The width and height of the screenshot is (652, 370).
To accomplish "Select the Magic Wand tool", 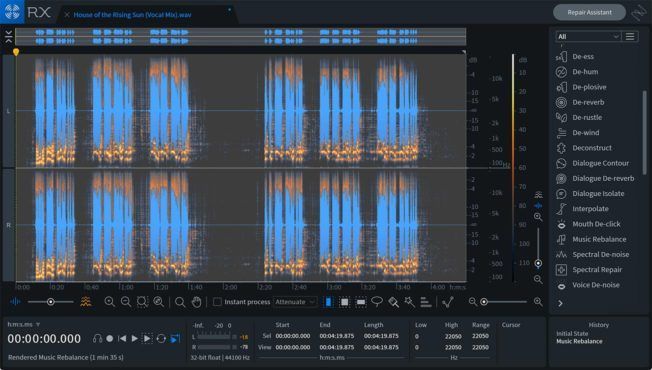I will point(410,302).
